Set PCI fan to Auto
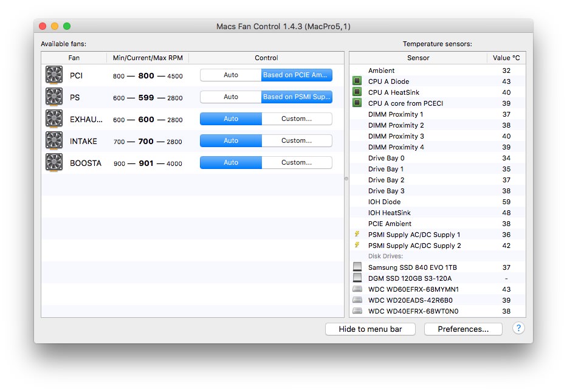567x392 pixels. [x=231, y=75]
